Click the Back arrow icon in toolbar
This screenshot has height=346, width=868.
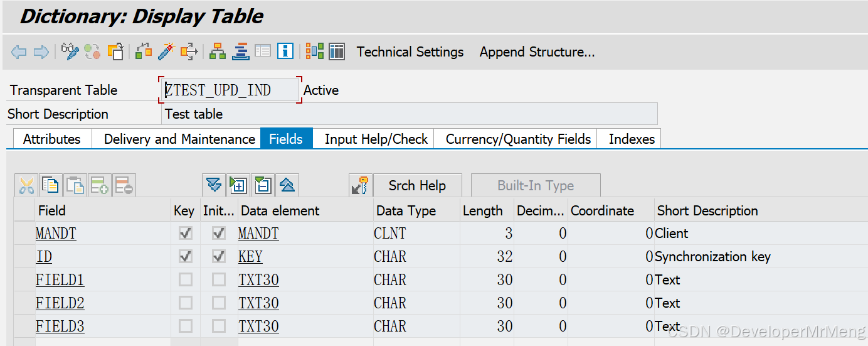[x=19, y=51]
